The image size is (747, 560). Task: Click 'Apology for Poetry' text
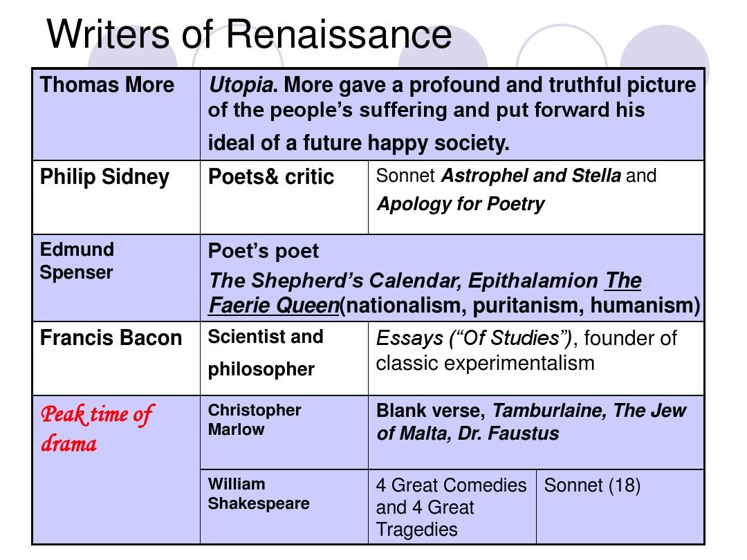tap(461, 204)
